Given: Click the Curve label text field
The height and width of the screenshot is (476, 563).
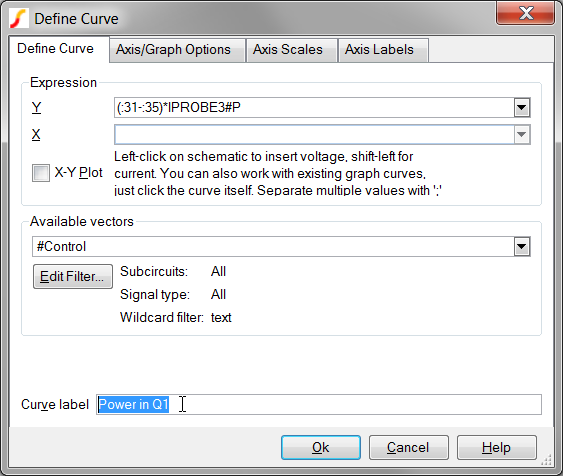Looking at the screenshot, I should (x=319, y=405).
